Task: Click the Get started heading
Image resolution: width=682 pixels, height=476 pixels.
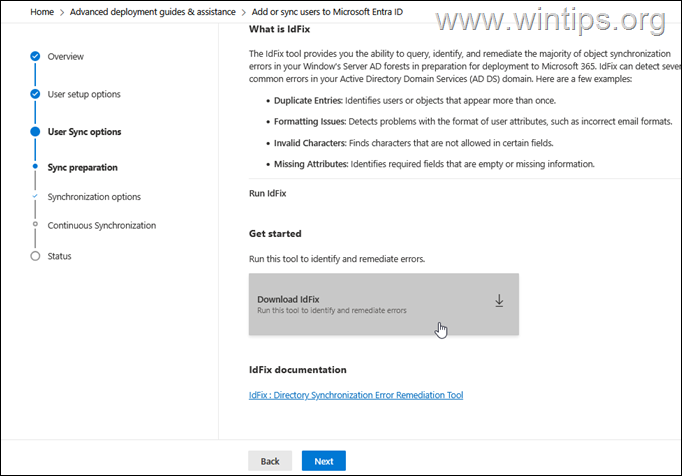Action: [x=275, y=234]
